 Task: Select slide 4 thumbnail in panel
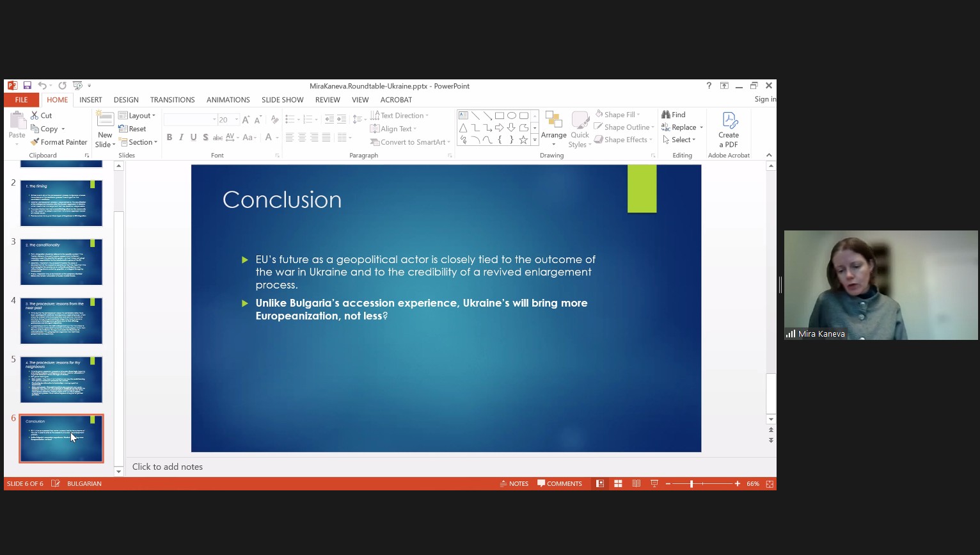(61, 321)
